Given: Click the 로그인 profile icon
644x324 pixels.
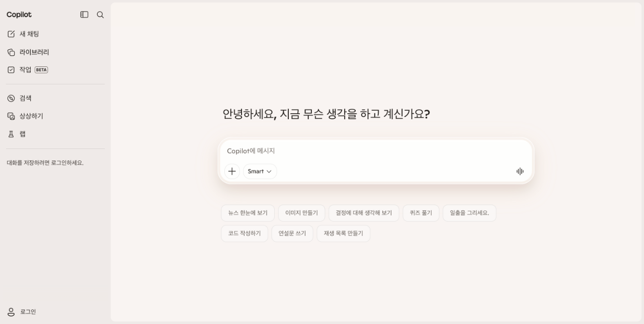Looking at the screenshot, I should click(11, 312).
